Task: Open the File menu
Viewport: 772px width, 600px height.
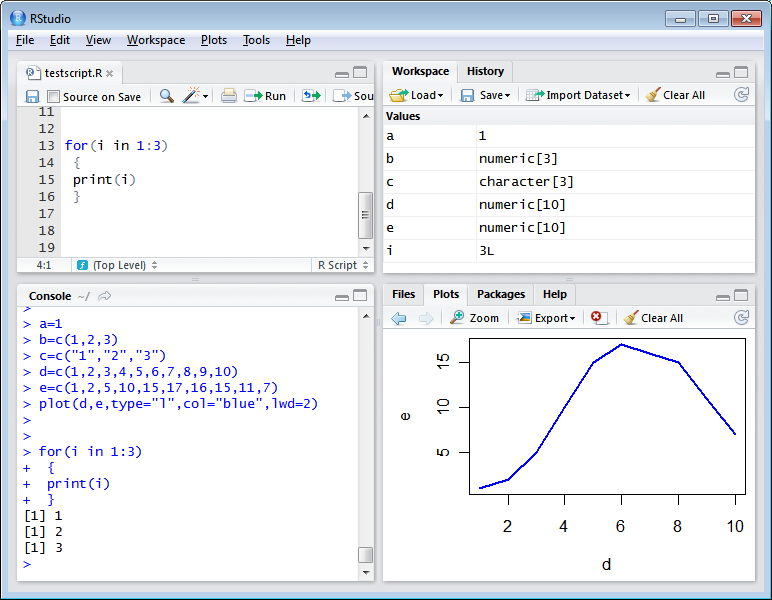Action: click(x=25, y=40)
